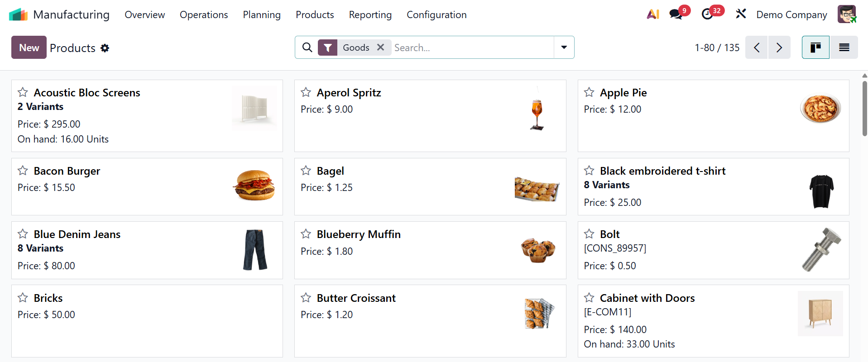Click the Manufacturing app logo
Image resolution: width=868 pixels, height=362 pixels.
(x=18, y=14)
